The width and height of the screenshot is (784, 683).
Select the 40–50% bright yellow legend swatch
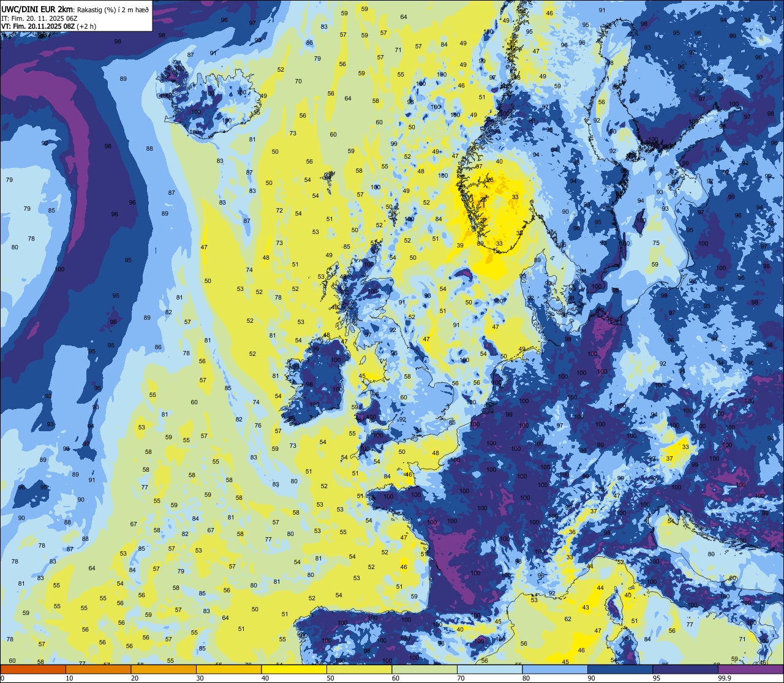coord(294,670)
